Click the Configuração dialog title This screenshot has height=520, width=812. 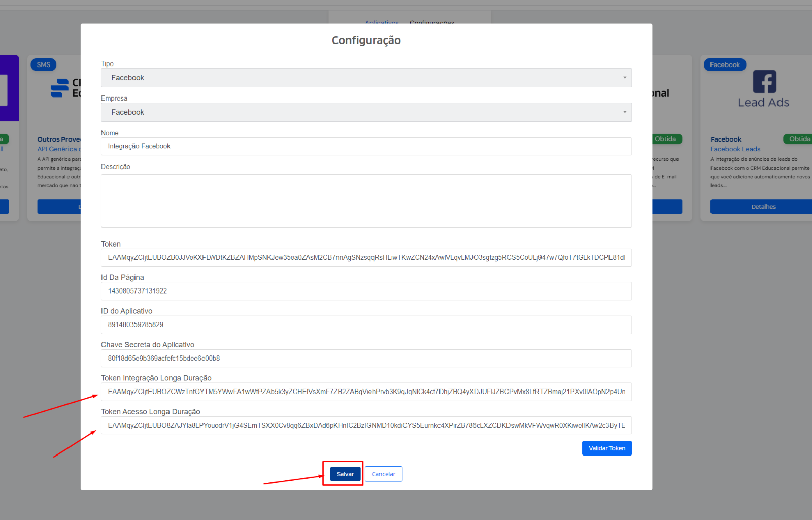(366, 40)
